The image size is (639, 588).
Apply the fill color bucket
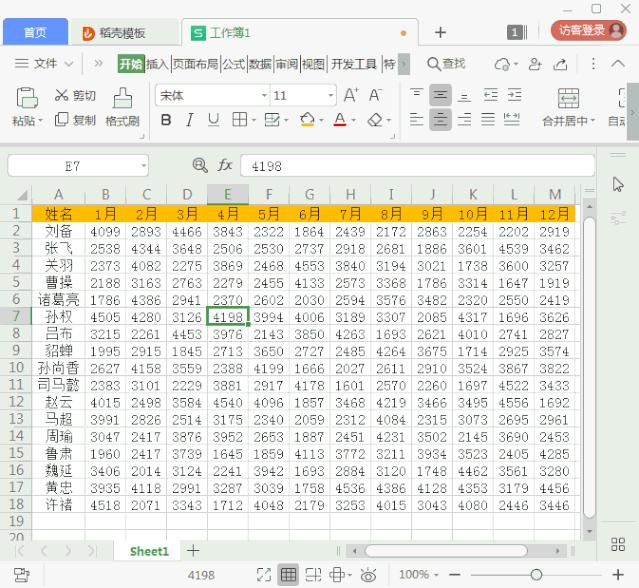pos(307,120)
